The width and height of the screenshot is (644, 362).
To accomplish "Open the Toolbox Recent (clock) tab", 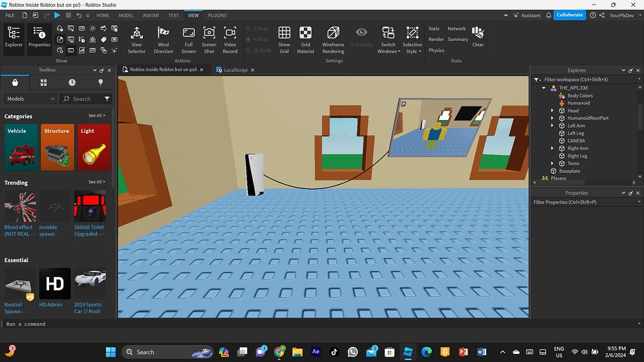I will [72, 82].
